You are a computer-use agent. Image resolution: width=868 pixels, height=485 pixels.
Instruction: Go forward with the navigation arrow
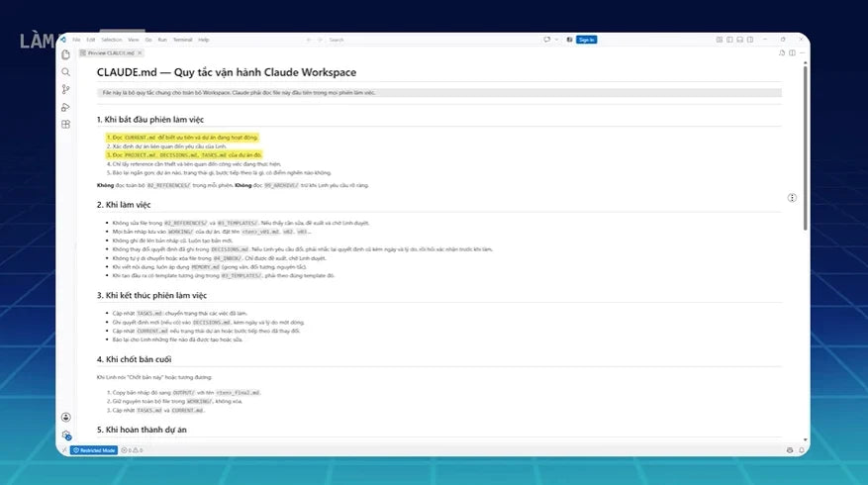tap(320, 40)
